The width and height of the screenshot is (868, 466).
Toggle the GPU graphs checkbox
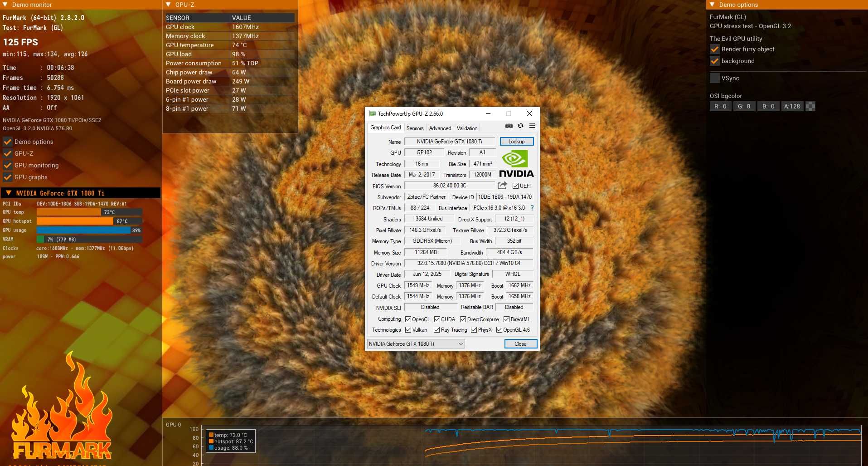pyautogui.click(x=8, y=177)
